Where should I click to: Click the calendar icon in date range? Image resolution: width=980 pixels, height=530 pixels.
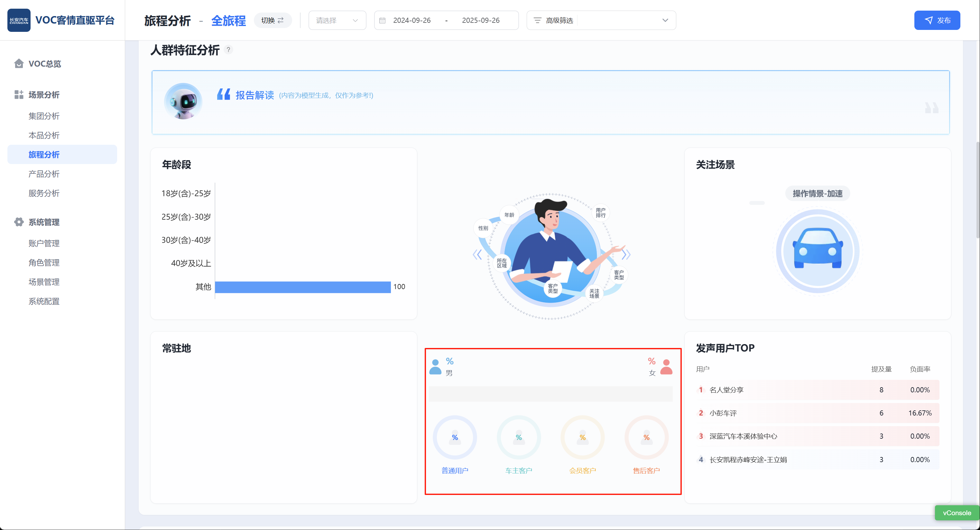[382, 21]
